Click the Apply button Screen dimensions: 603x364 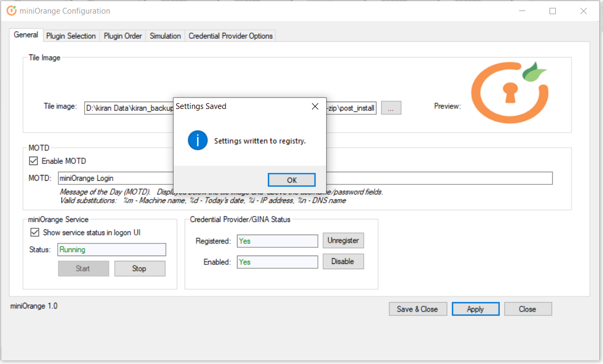click(476, 309)
